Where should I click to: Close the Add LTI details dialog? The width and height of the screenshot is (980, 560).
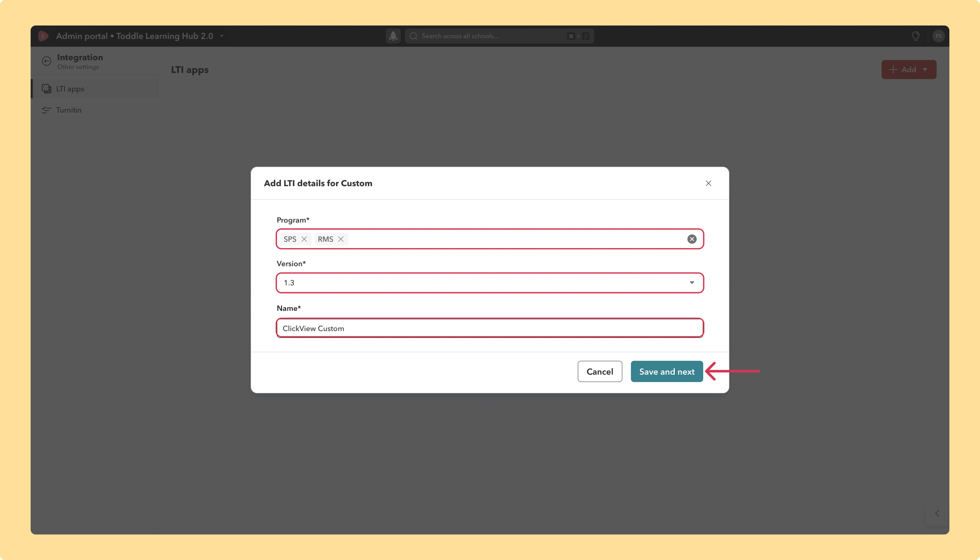click(709, 184)
